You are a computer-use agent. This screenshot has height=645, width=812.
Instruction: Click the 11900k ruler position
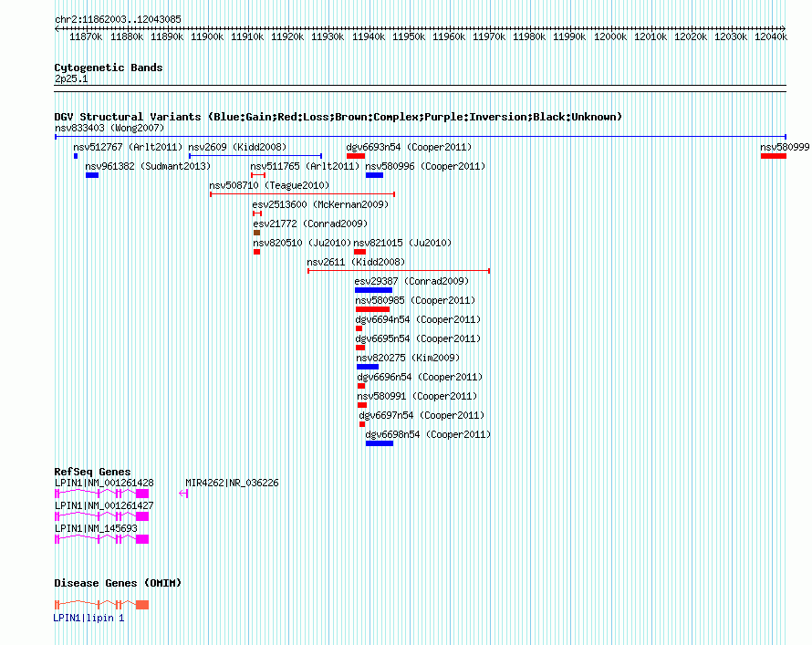(206, 36)
